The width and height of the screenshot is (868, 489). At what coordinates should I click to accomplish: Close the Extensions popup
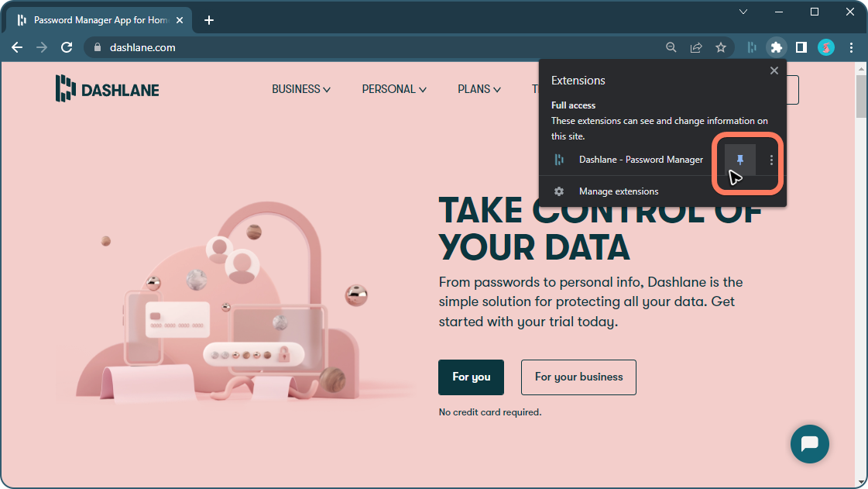coord(774,70)
